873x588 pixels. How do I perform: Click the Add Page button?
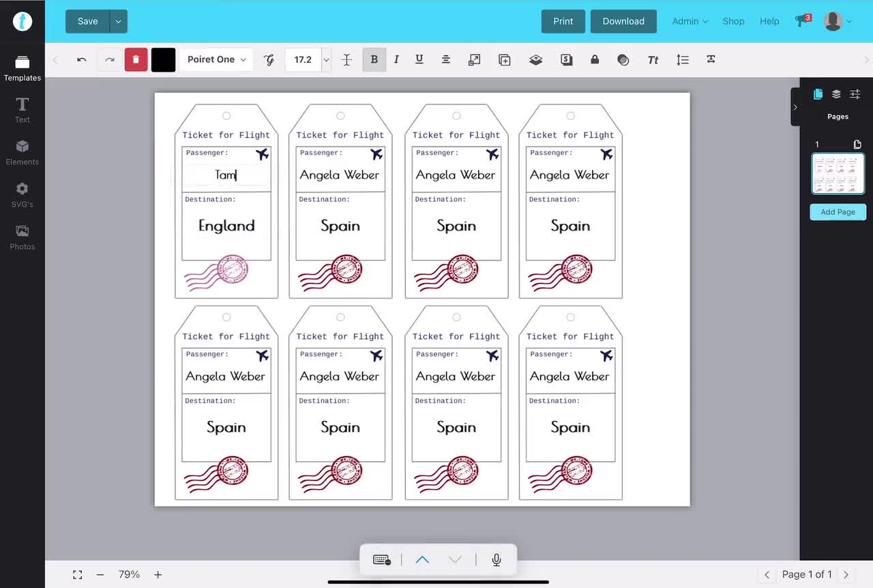[838, 212]
